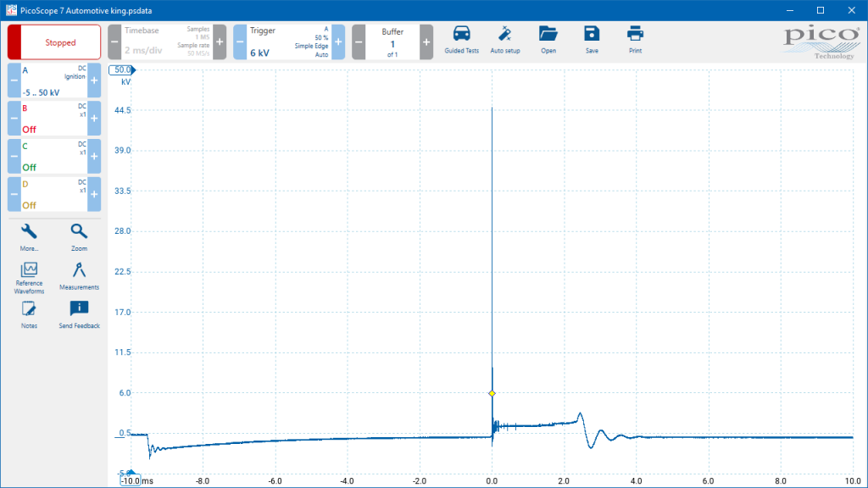
Task: Enable Channel C currently Off
Action: [x=54, y=156]
